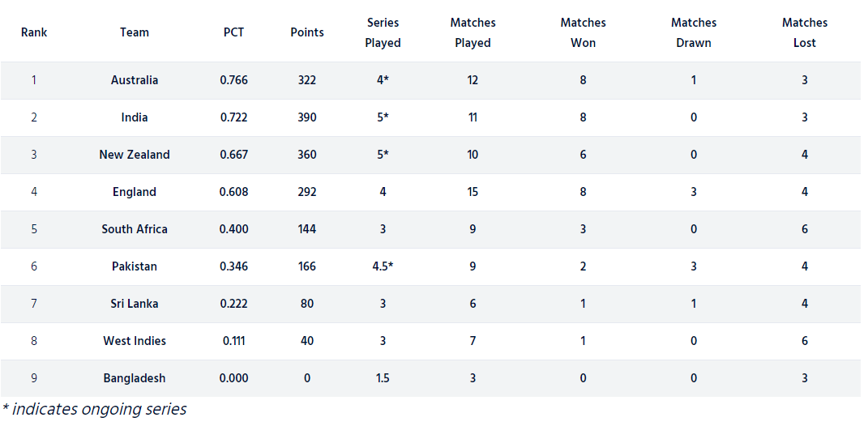868x426 pixels.
Task: Click the PCT column header
Action: 233,32
